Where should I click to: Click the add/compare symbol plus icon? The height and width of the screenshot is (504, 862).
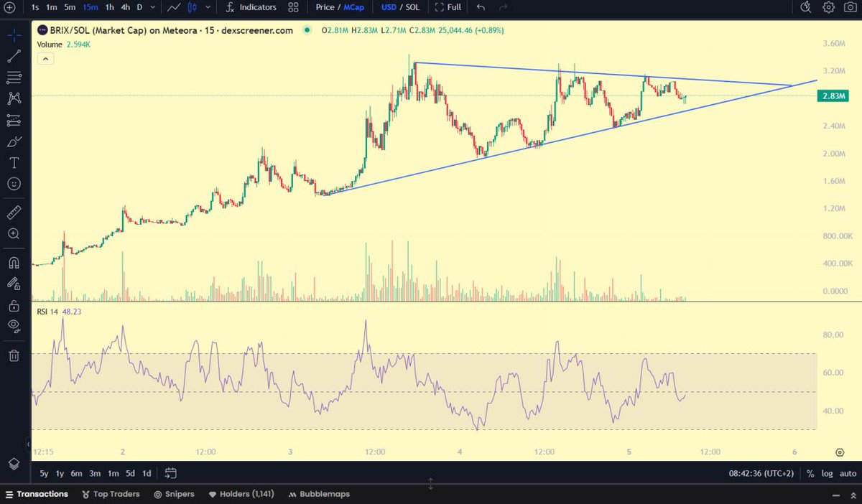click(x=9, y=7)
